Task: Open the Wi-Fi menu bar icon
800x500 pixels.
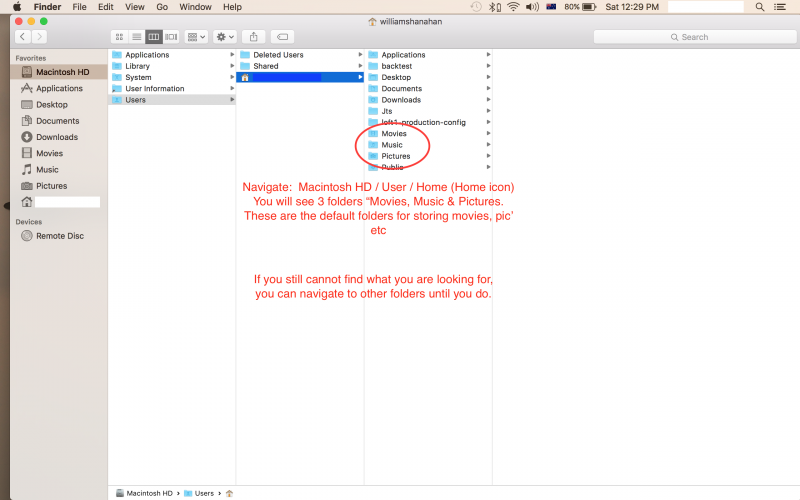Action: tap(513, 7)
